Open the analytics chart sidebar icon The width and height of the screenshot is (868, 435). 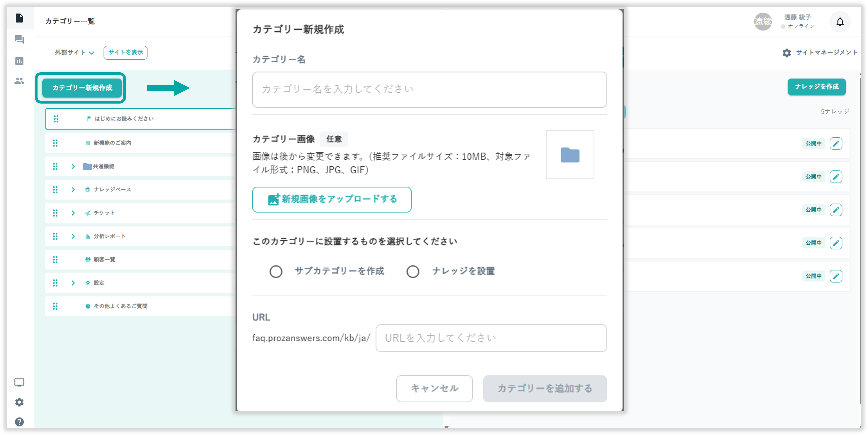pyautogui.click(x=19, y=61)
